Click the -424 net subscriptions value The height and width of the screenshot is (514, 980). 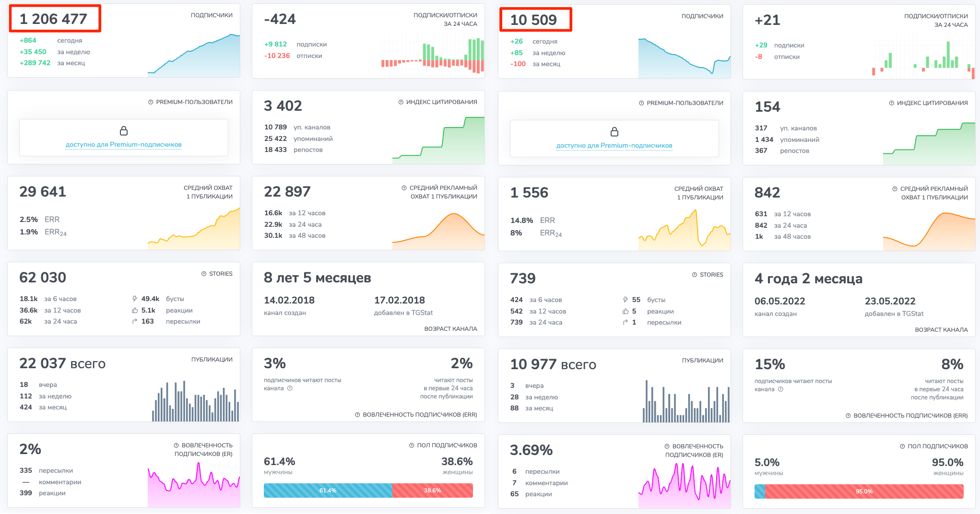pyautogui.click(x=280, y=19)
